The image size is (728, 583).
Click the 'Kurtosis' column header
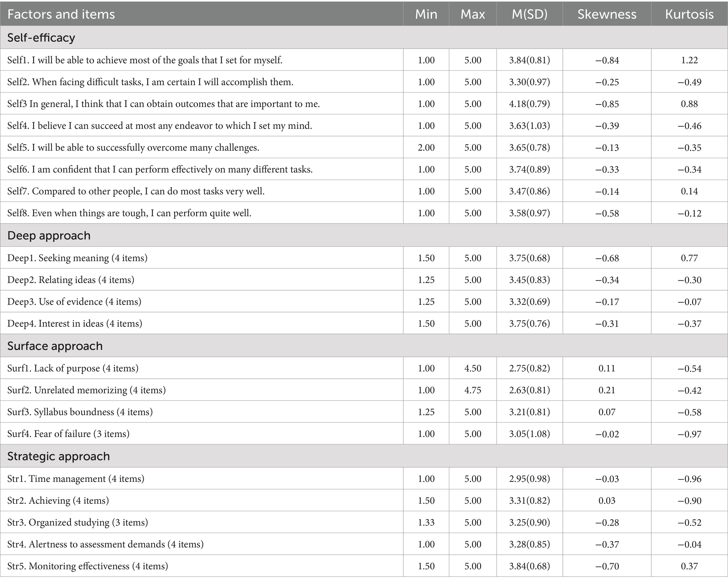[689, 14]
